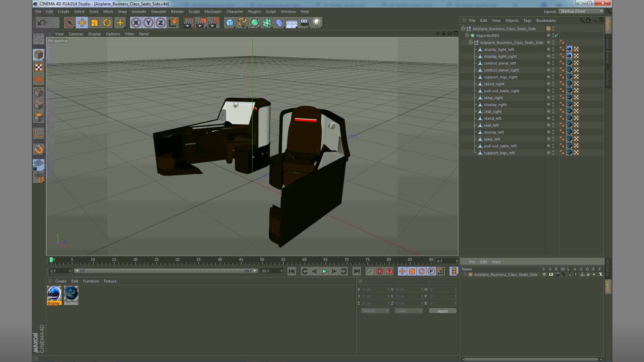The image size is (644, 362).
Task: Open the Render Settings icon
Action: [x=213, y=23]
